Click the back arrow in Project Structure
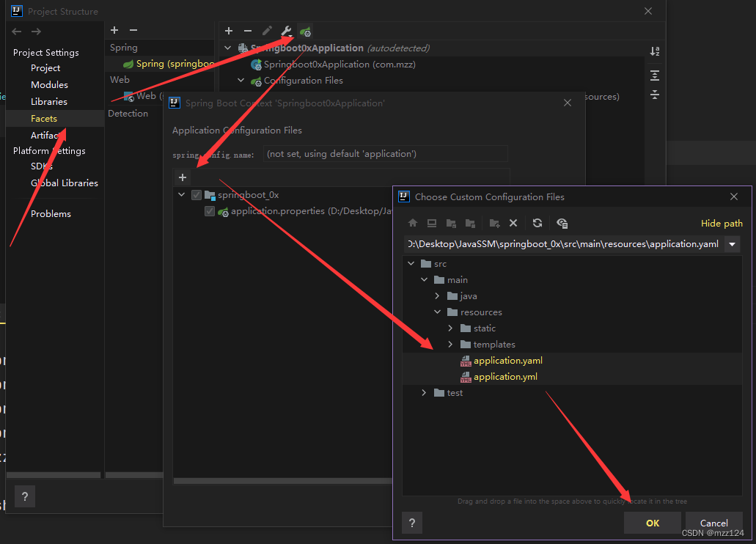The width and height of the screenshot is (756, 544). (x=17, y=32)
